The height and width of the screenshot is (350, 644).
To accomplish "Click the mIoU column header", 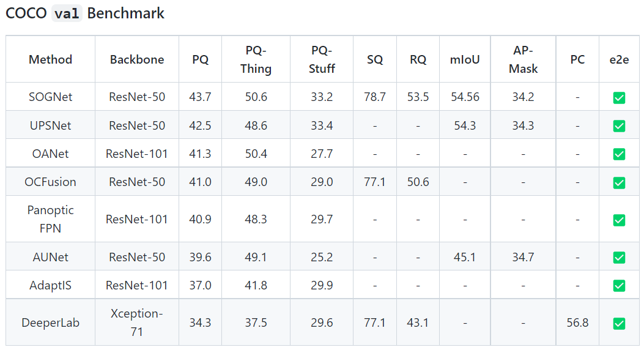I will pyautogui.click(x=465, y=59).
